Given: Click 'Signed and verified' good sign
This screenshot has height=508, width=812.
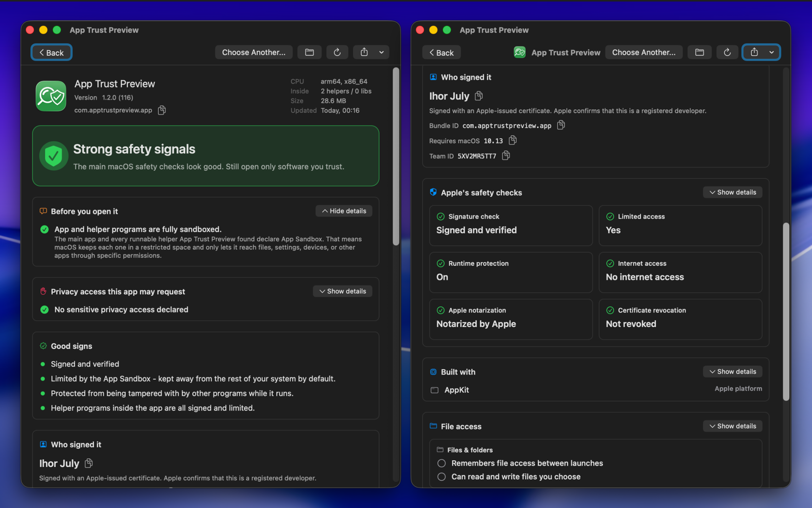Looking at the screenshot, I should (x=85, y=364).
